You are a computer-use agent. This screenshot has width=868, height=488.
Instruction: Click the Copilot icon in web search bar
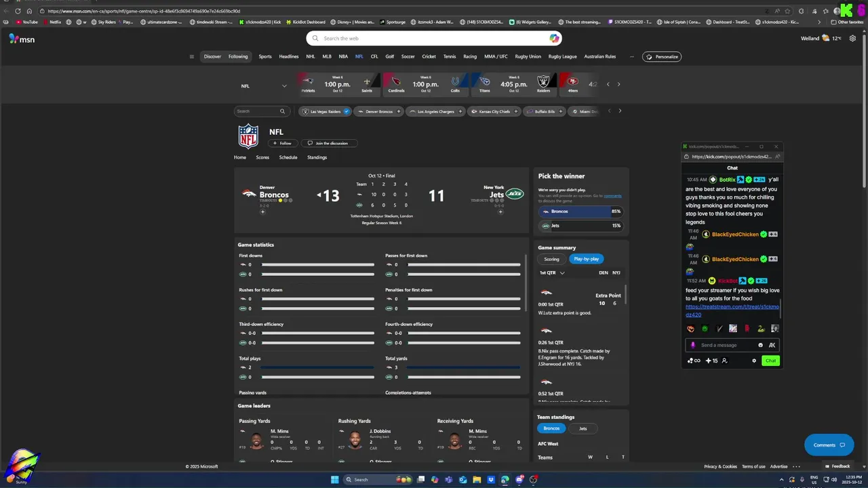[554, 39]
